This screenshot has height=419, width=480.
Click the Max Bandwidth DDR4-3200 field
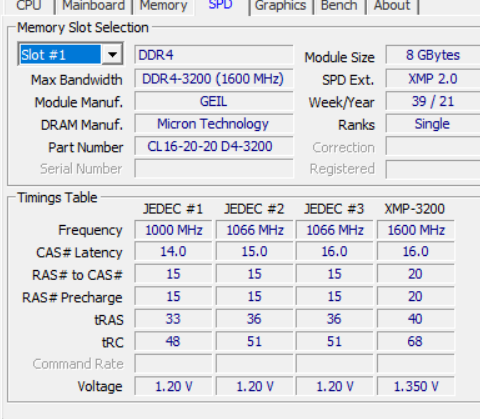point(214,79)
